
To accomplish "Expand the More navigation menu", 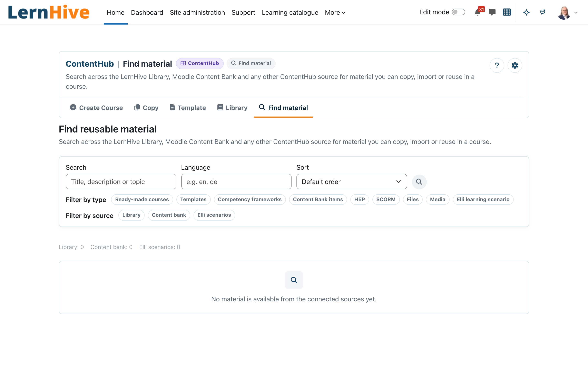I will click(x=335, y=12).
